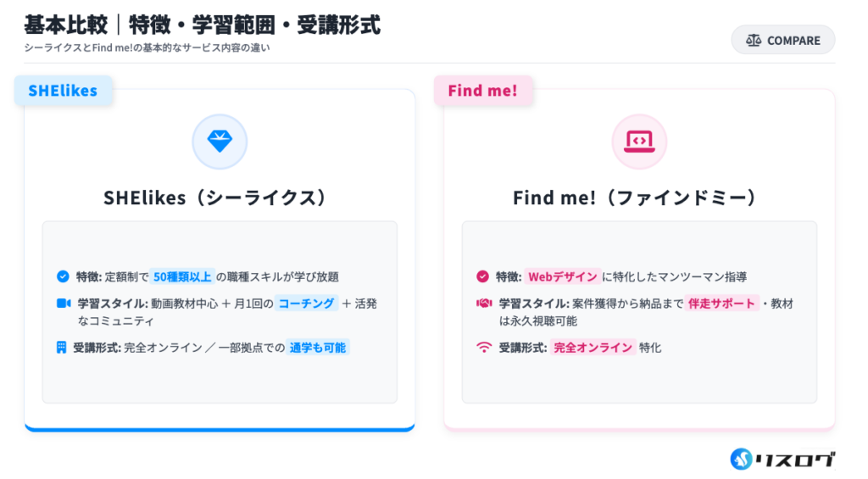Click the pink 完全オンライン highlight
The image size is (868, 479).
(x=593, y=348)
